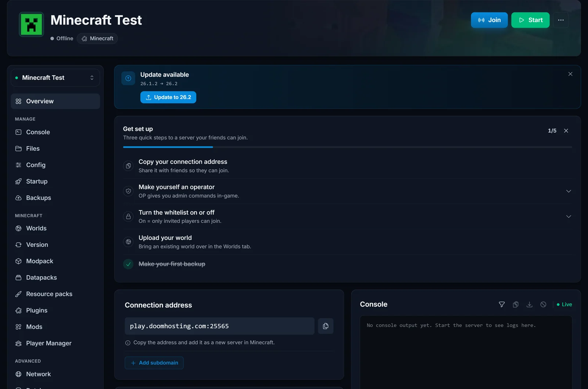Open the Backups page
Viewport: 588px width, 389px height.
point(55,198)
